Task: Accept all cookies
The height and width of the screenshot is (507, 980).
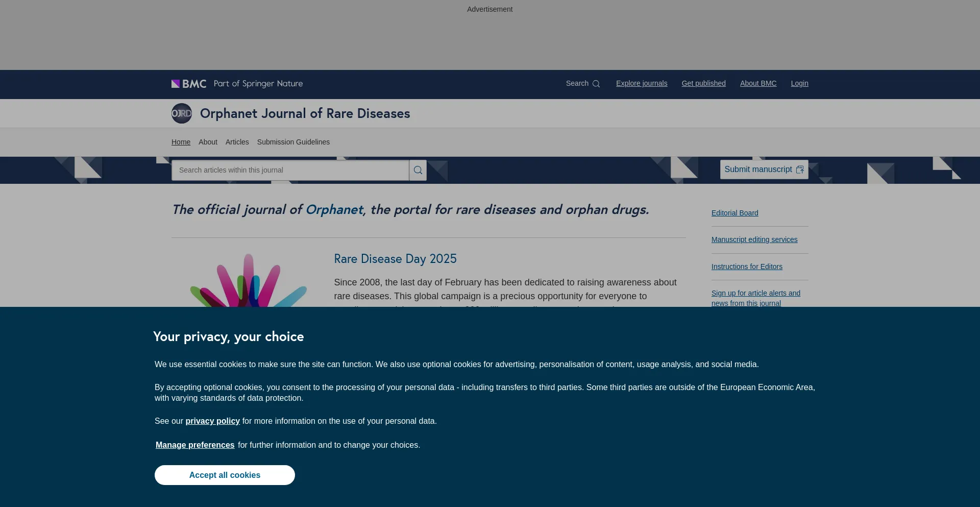Action: pos(225,475)
